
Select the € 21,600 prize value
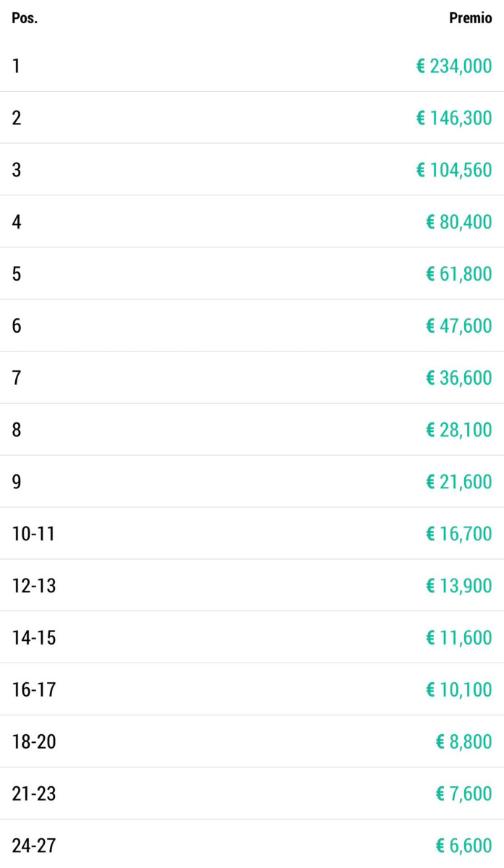pos(459,482)
